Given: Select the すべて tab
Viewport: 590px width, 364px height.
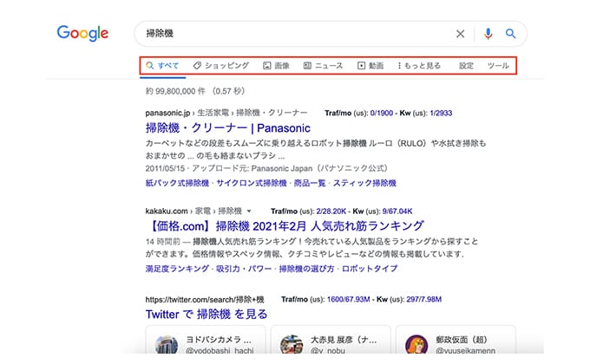Looking at the screenshot, I should click(x=162, y=66).
